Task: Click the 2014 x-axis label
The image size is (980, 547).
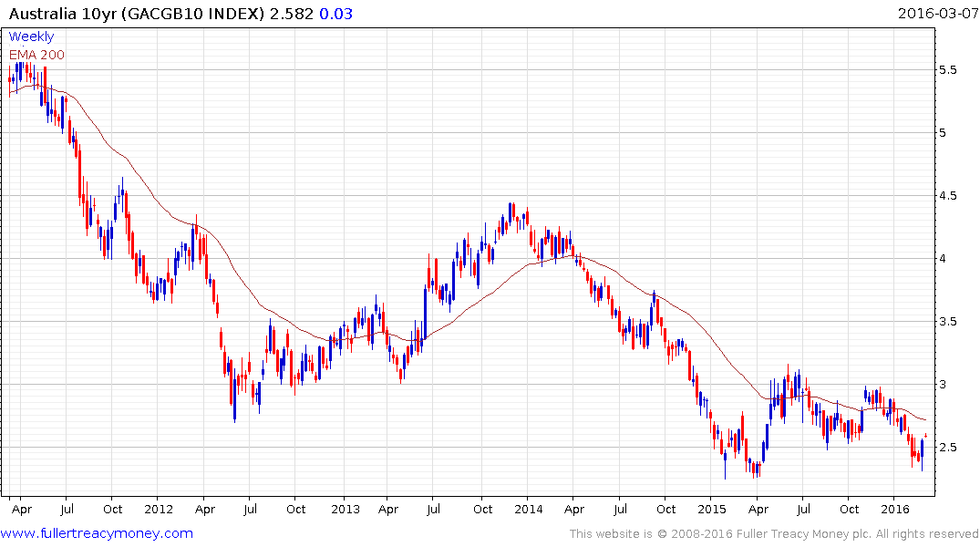Action: (529, 509)
